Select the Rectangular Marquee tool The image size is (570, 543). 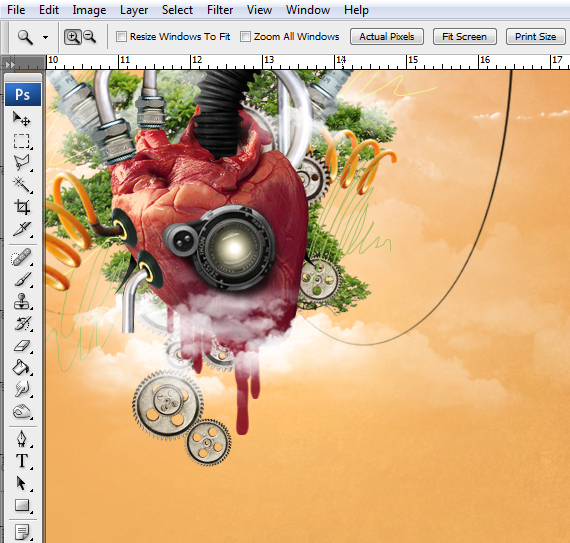point(22,141)
